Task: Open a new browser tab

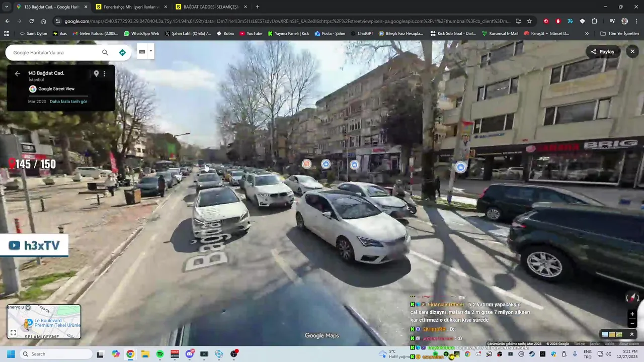Action: pyautogui.click(x=258, y=7)
